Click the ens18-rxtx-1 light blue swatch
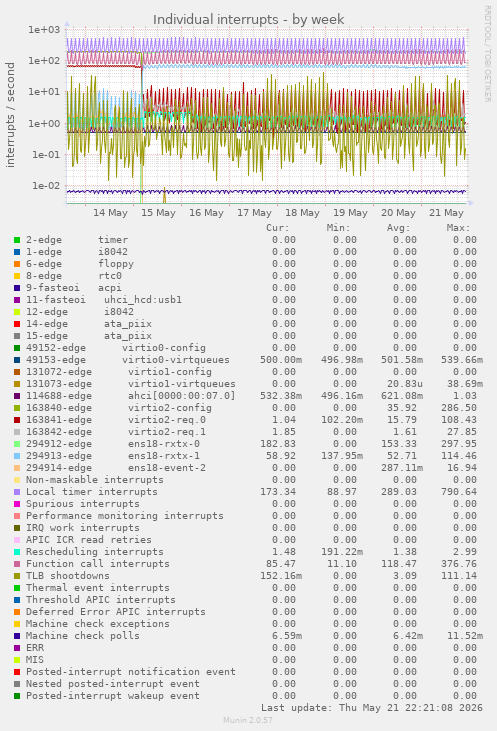Screen dimensions: 497x731 (17, 456)
